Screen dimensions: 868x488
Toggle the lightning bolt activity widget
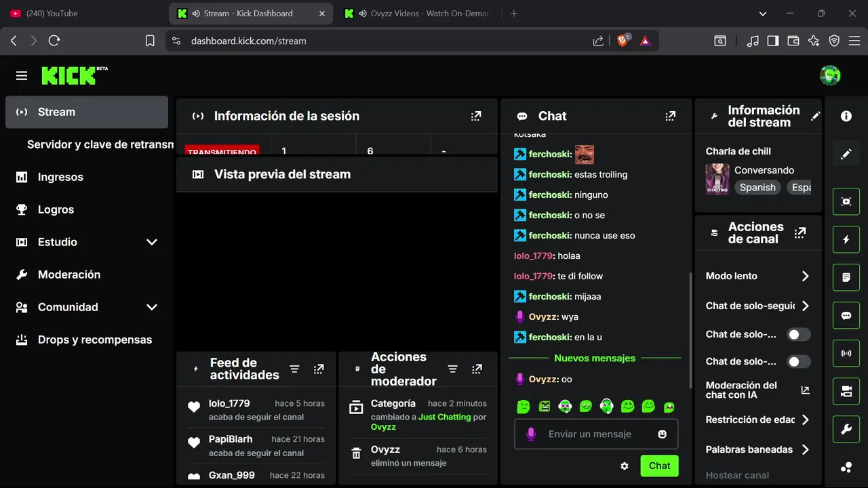tap(846, 239)
